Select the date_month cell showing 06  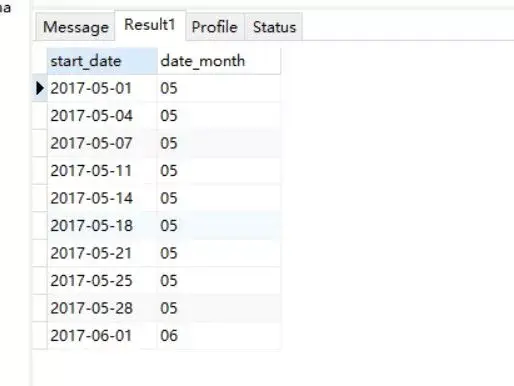tap(219, 335)
